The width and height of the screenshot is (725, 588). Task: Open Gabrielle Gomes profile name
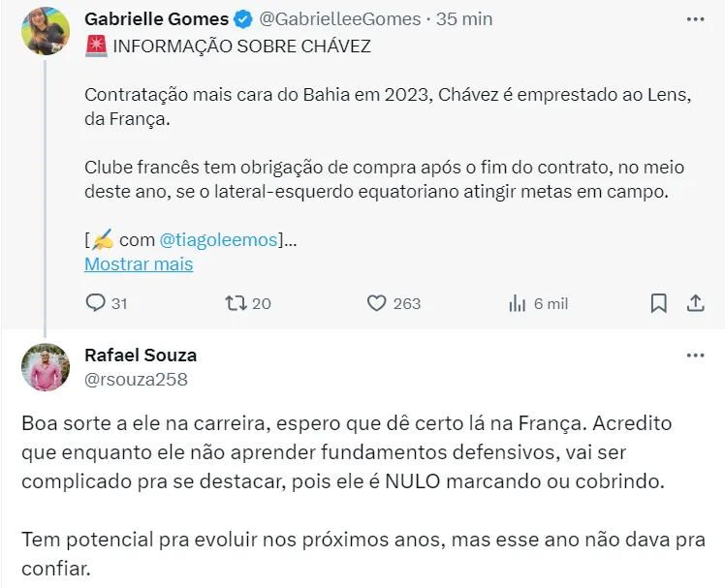pos(157,19)
